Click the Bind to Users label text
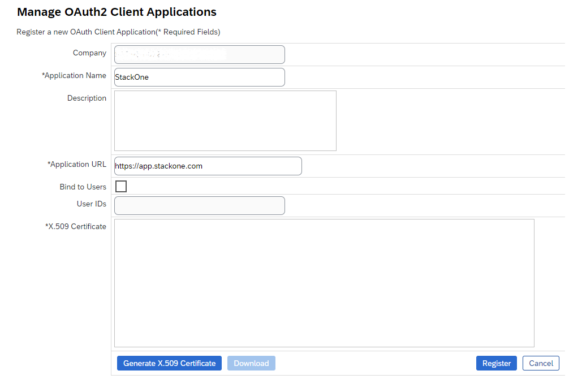The image size is (569, 392). click(x=83, y=186)
